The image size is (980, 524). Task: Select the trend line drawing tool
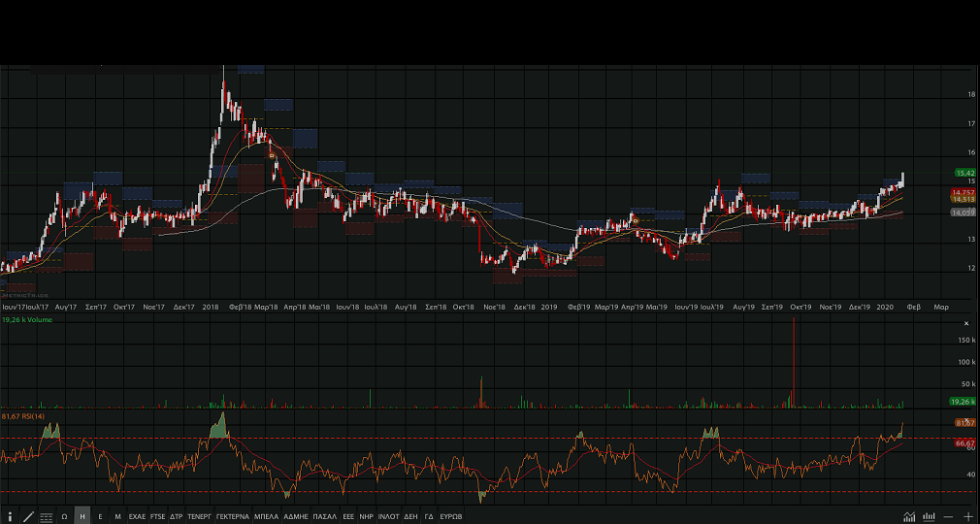(x=28, y=516)
